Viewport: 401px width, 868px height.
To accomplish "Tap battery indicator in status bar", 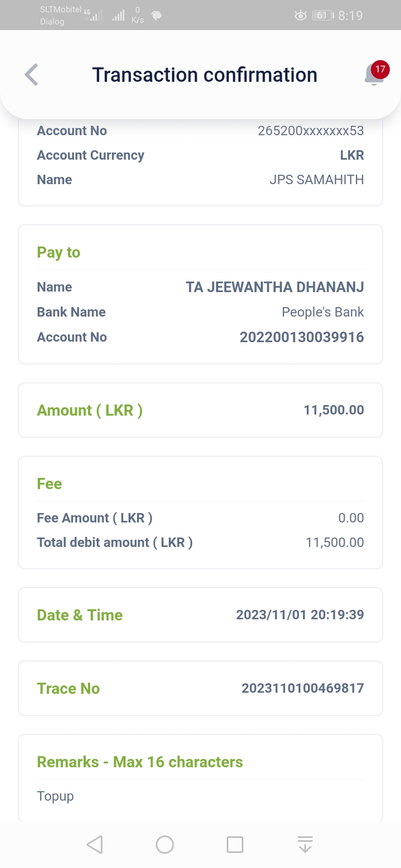I will [x=322, y=16].
